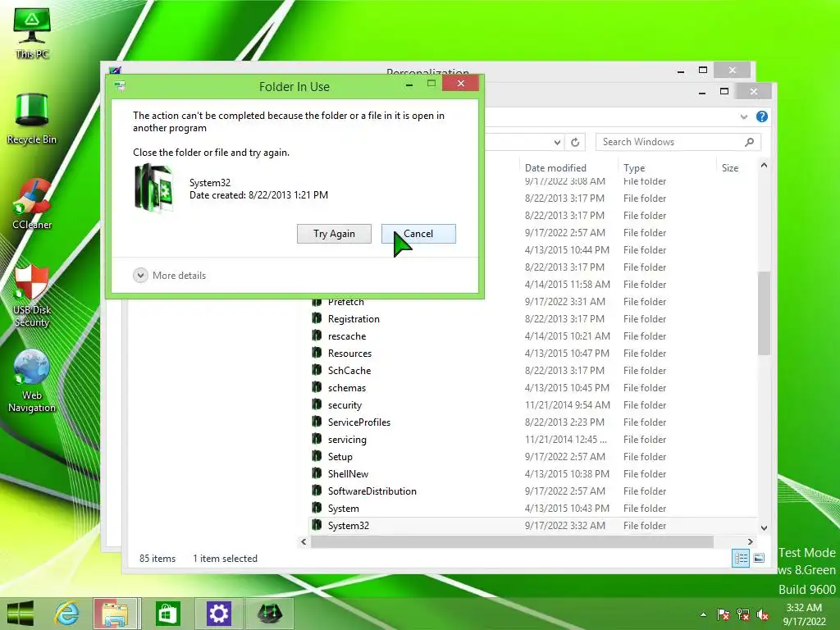Open Action Center flag tray icon
The image size is (840, 630).
click(724, 614)
